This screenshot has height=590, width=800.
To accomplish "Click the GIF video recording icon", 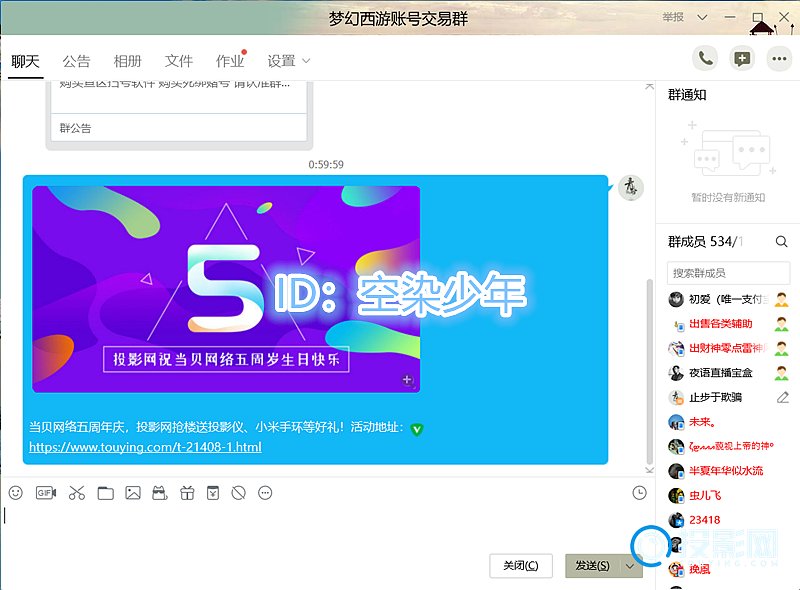I will (46, 493).
